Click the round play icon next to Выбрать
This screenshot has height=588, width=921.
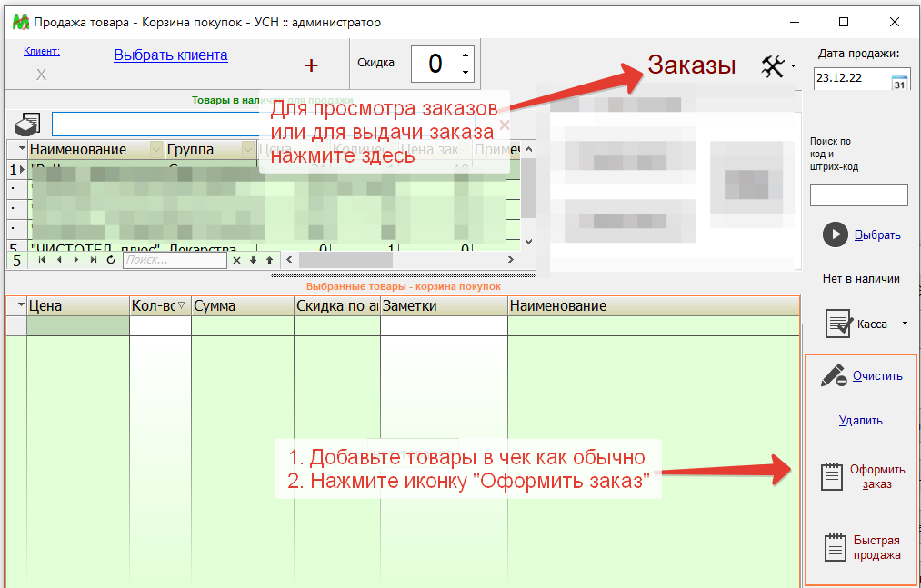tap(836, 235)
